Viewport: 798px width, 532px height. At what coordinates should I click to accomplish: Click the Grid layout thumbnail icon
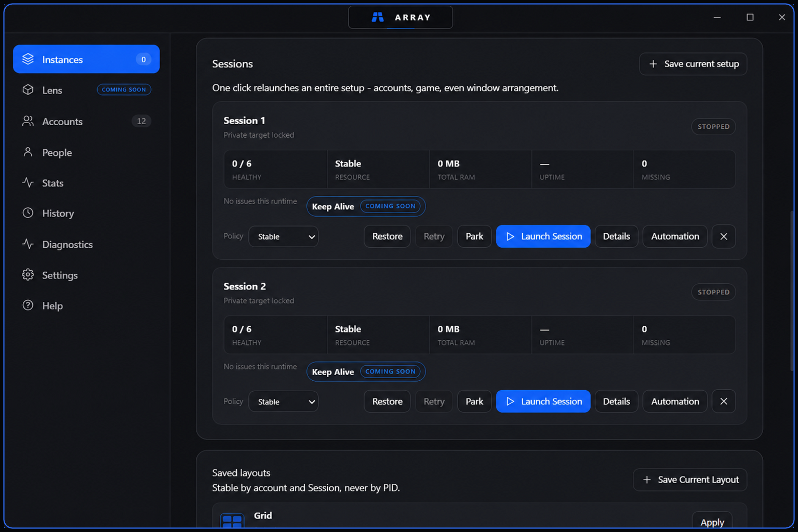[232, 521]
